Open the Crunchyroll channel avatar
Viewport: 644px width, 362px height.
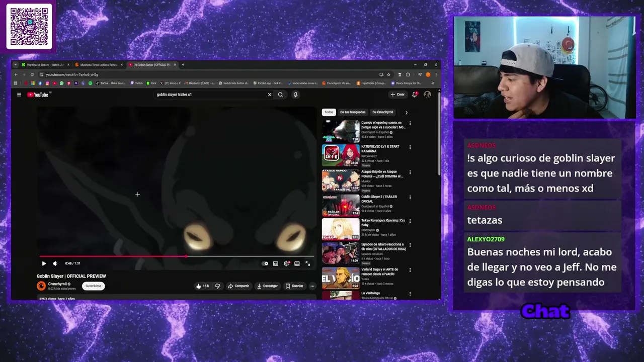[x=41, y=286]
